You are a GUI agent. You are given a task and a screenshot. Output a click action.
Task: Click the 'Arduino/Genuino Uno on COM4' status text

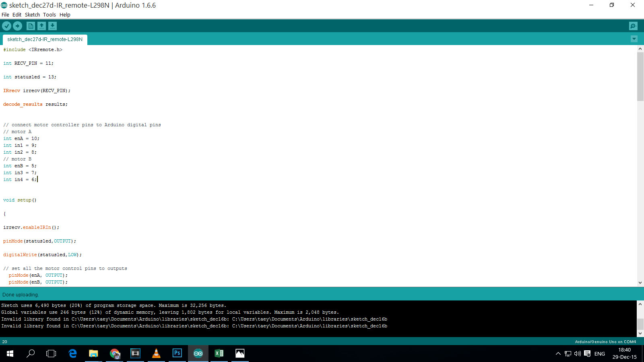coord(605,342)
